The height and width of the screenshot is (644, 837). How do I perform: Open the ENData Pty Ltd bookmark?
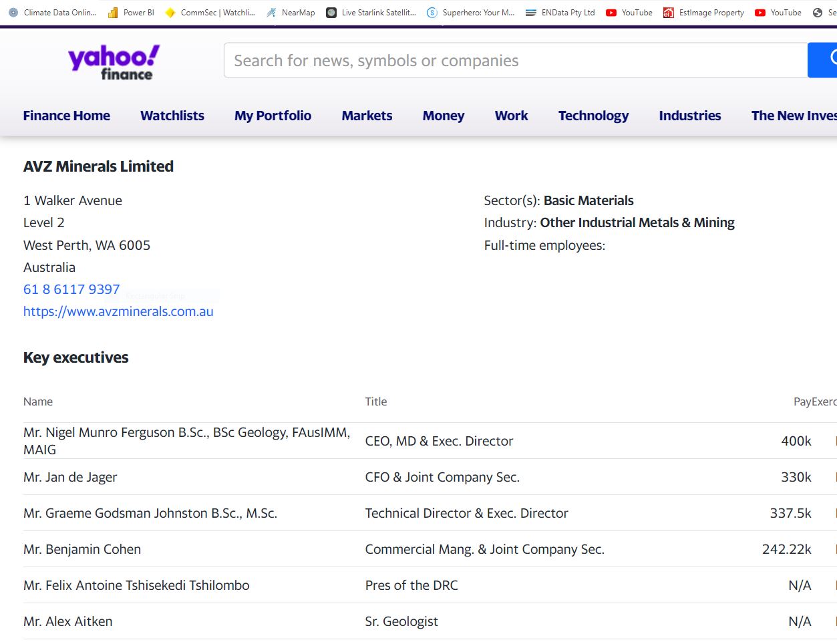(560, 13)
